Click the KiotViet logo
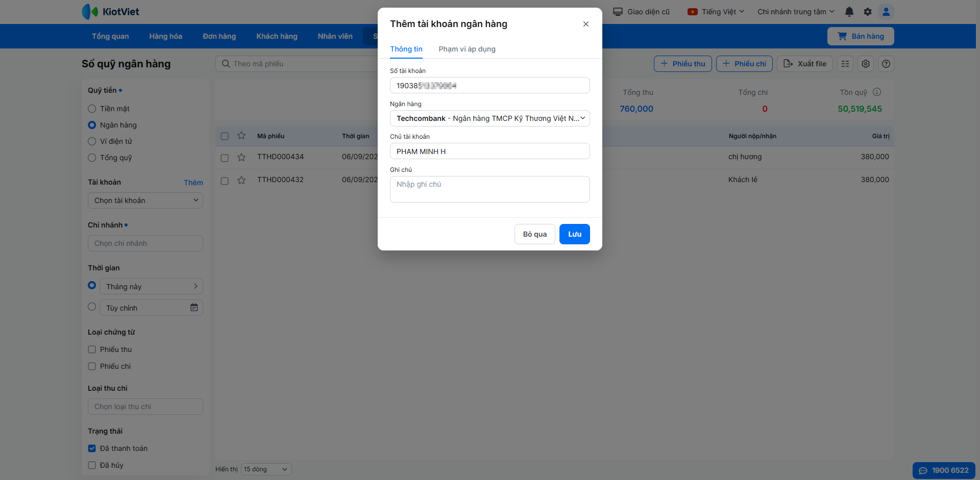 pyautogui.click(x=111, y=12)
